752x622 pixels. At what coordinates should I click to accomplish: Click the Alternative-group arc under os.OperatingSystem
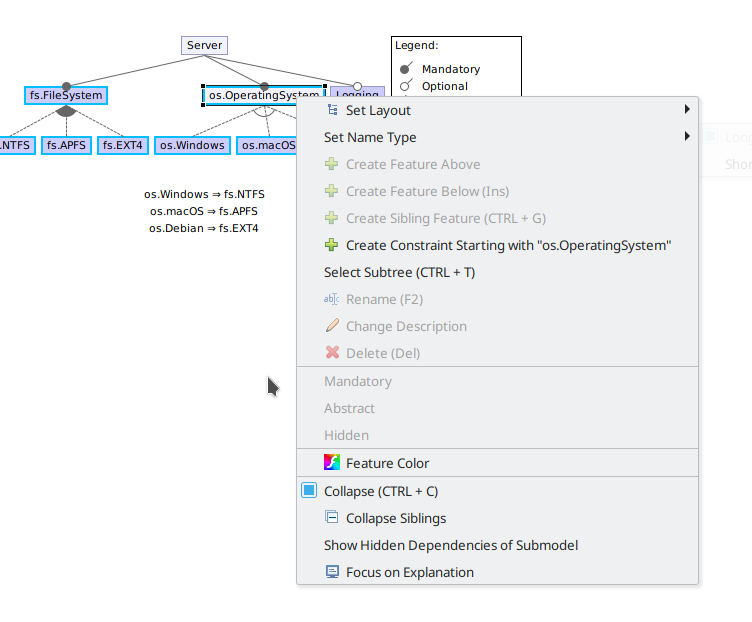tap(264, 111)
